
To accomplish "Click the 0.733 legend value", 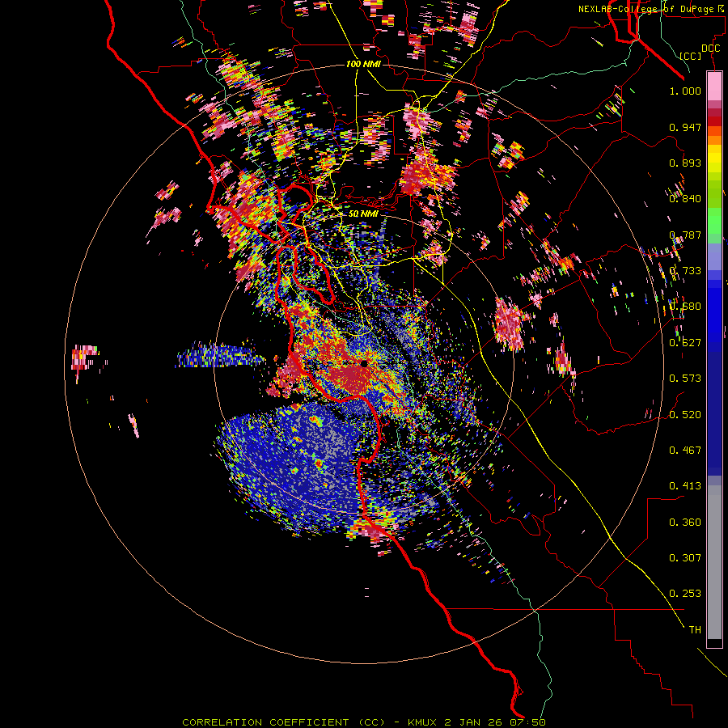I will [685, 271].
